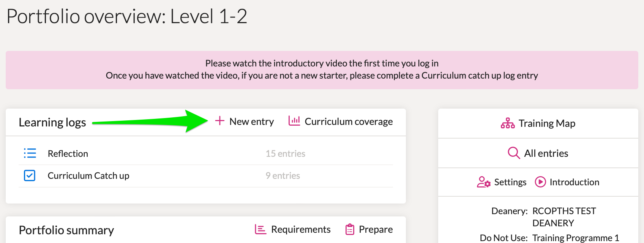Open the Training Map page

coord(547,123)
